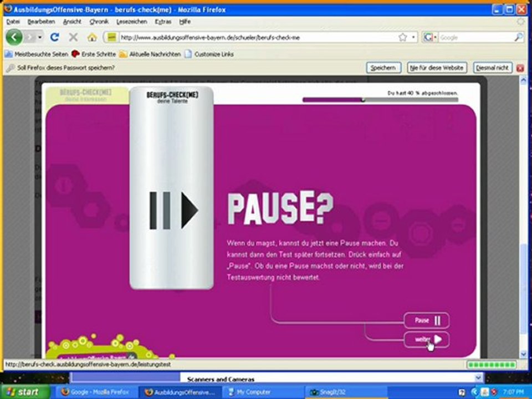Select the deine Talente tab
Screen dimensions: 532x399
[172, 97]
